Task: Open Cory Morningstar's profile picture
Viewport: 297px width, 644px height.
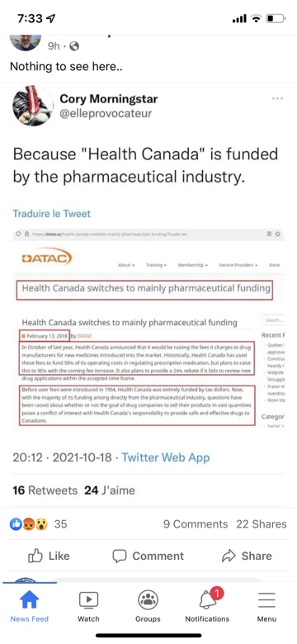Action: click(x=33, y=106)
